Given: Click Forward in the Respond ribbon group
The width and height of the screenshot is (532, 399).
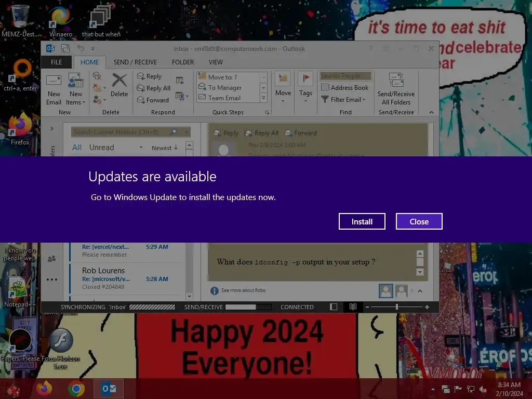Looking at the screenshot, I should click(x=153, y=100).
